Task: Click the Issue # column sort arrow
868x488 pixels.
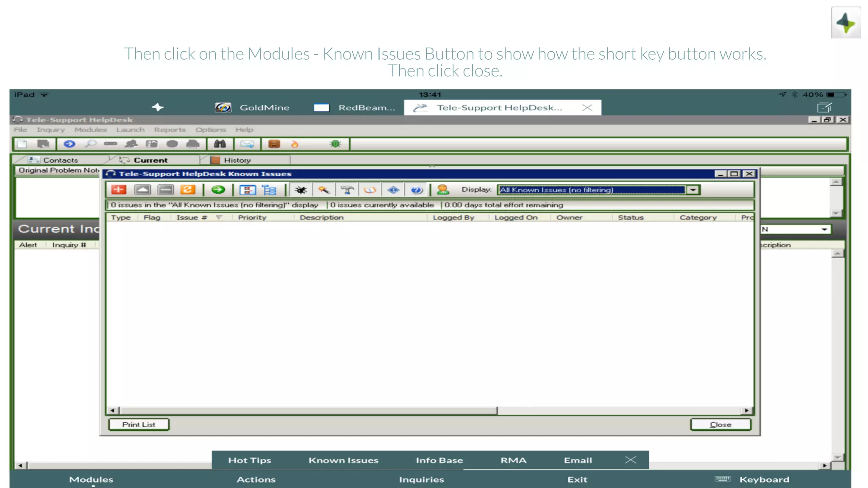Action: pyautogui.click(x=219, y=217)
